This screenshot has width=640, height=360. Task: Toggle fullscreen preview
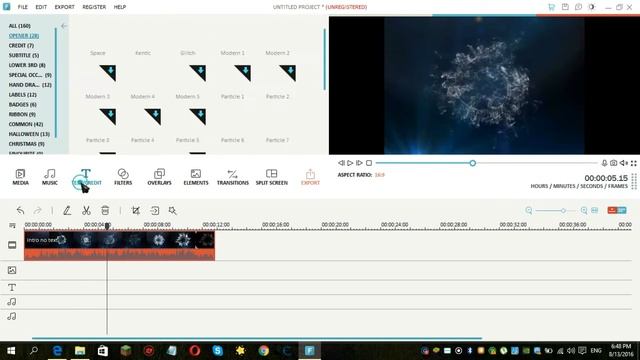(x=633, y=163)
